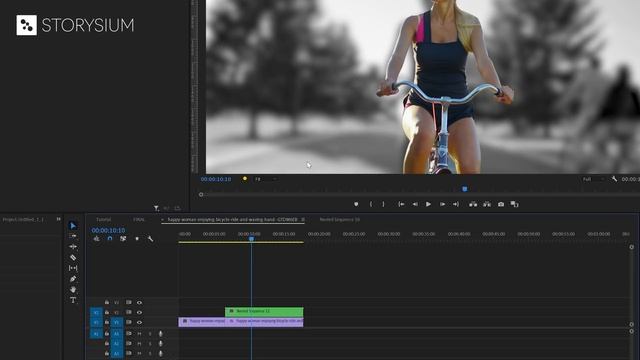Image resolution: width=640 pixels, height=360 pixels.
Task: Play the program monitor
Action: [428, 204]
